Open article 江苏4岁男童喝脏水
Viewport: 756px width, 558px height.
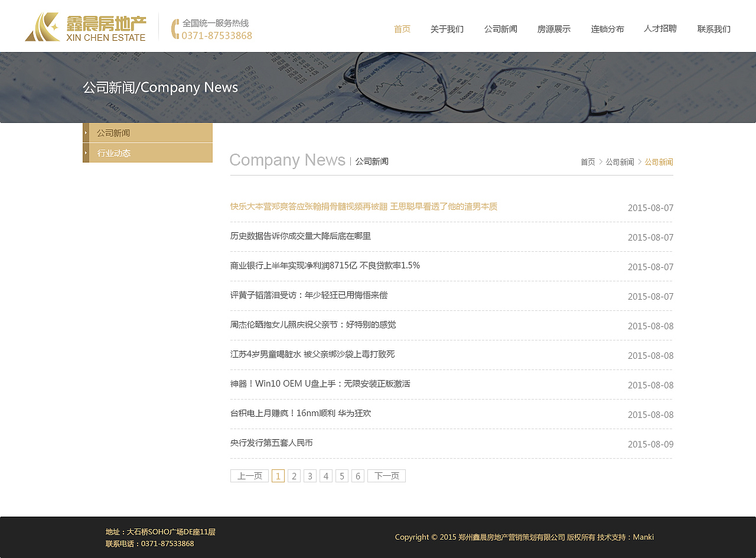tap(312, 354)
